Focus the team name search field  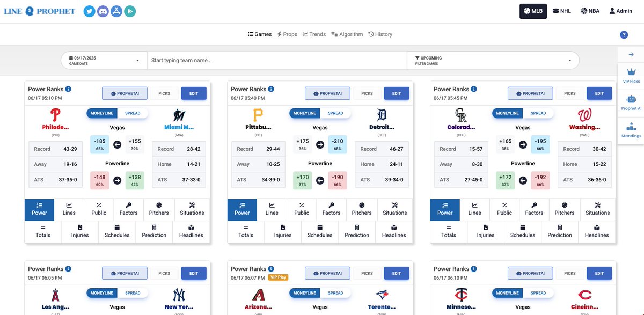pos(277,61)
